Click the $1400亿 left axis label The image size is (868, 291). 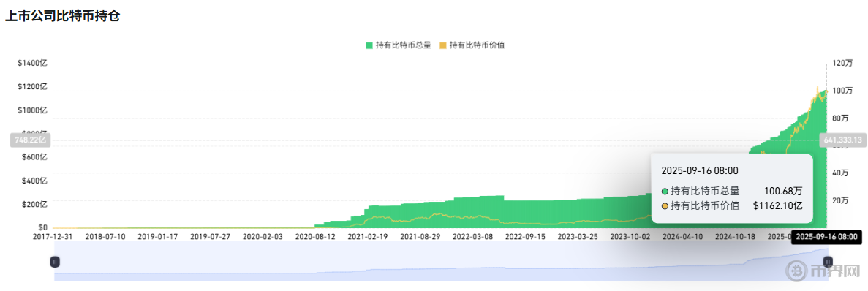coord(33,64)
